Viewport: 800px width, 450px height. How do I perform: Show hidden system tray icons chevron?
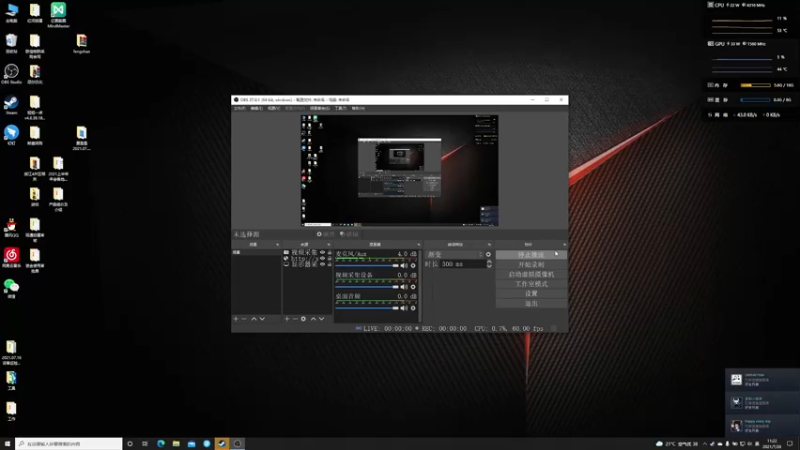[705, 444]
